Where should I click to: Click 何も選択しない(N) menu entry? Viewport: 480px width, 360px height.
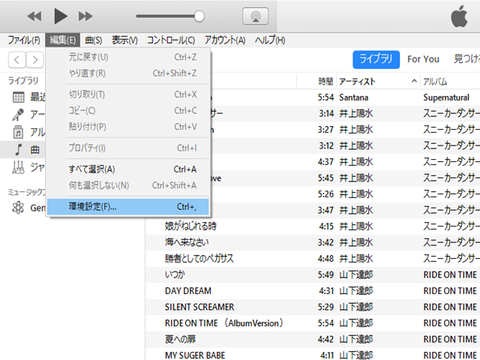click(128, 185)
